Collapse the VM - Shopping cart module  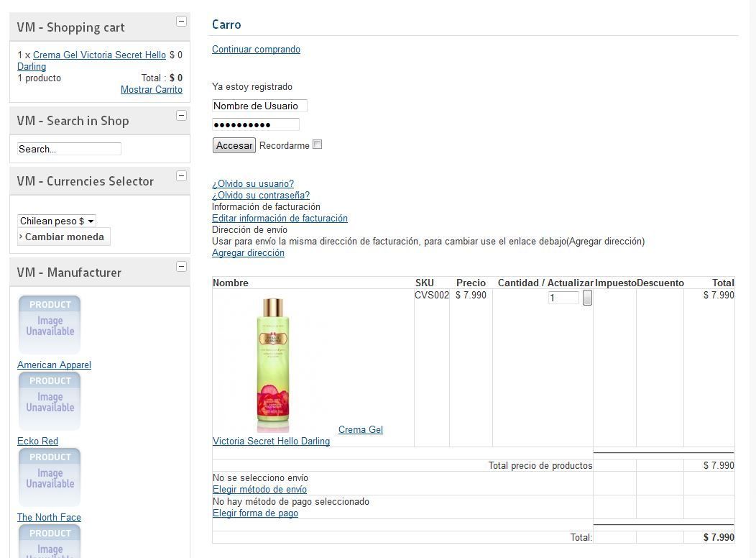click(181, 22)
